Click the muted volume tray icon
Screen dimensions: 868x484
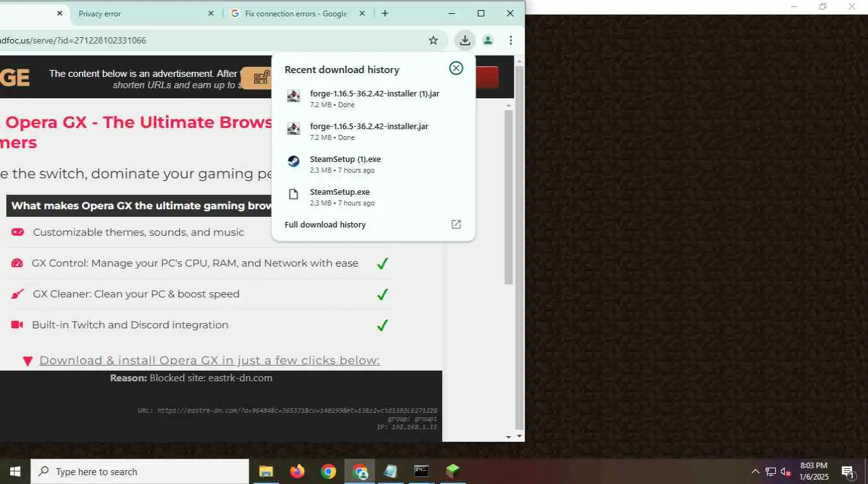[786, 471]
